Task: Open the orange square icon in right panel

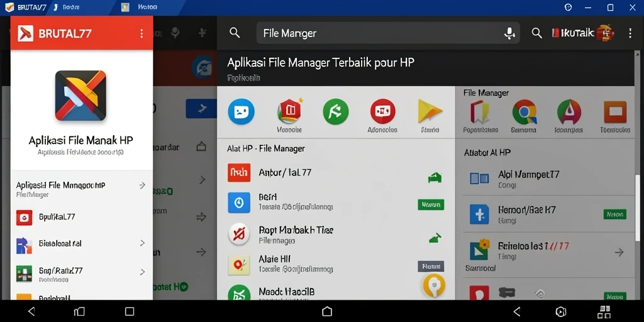Action: (x=615, y=112)
